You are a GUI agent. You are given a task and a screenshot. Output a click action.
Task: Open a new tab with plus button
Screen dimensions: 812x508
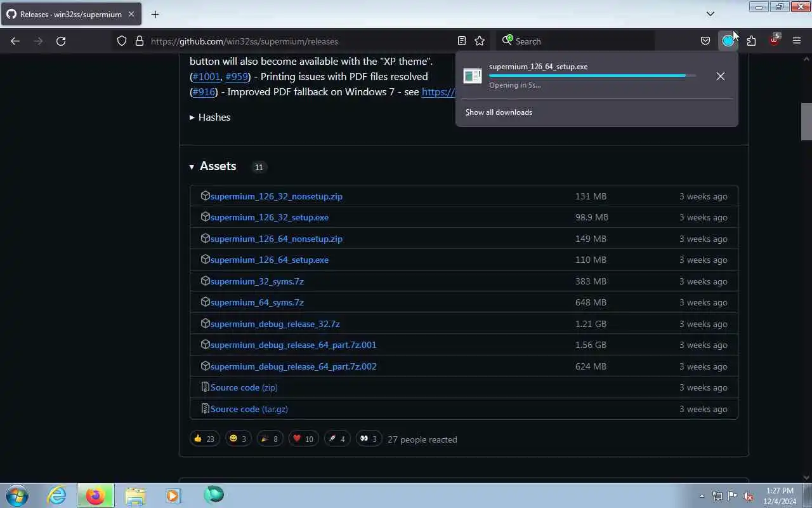155,14
